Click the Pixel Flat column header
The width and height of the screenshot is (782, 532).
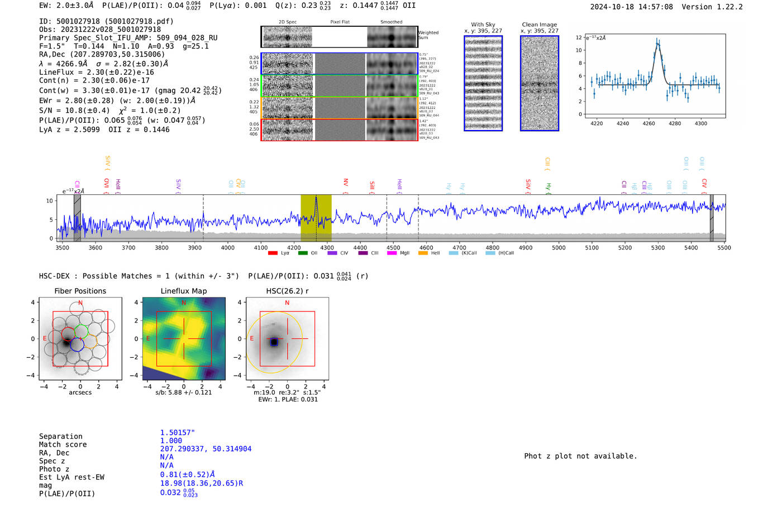coord(340,22)
